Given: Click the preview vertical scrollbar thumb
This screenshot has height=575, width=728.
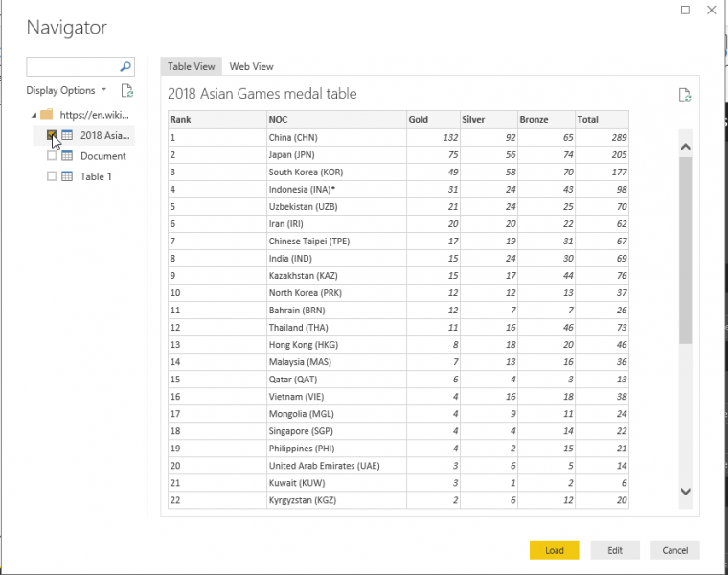Looking at the screenshot, I should click(x=685, y=249).
